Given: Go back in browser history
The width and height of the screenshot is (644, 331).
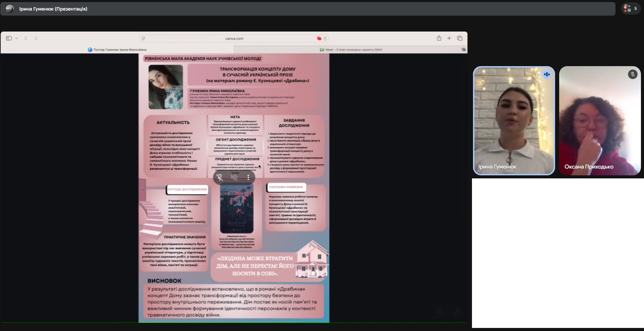Looking at the screenshot, I should (26, 38).
